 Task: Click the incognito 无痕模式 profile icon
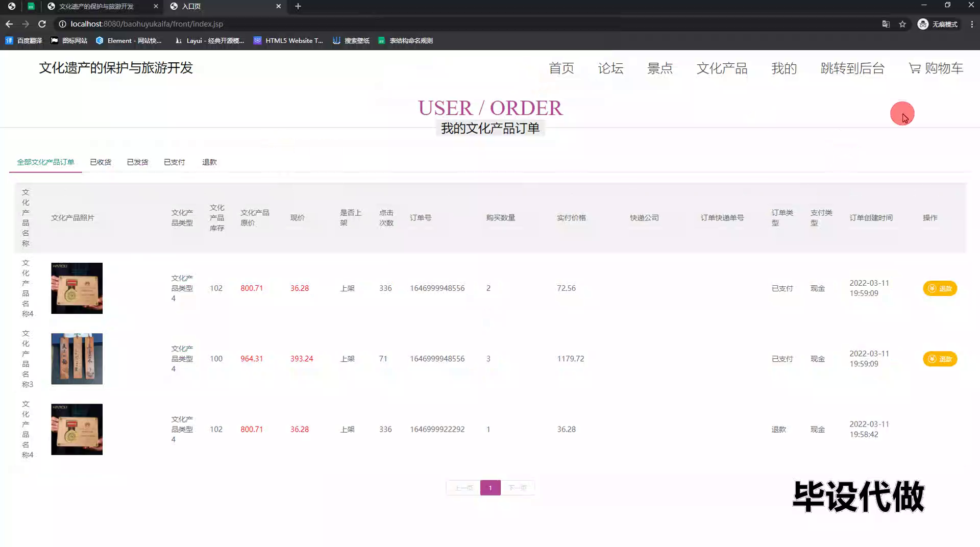(938, 24)
